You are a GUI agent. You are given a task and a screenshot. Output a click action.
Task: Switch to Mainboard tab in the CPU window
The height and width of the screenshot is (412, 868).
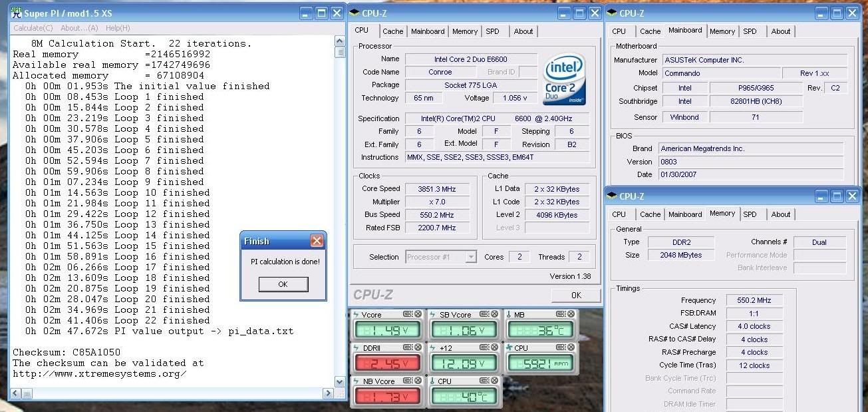pos(428,31)
